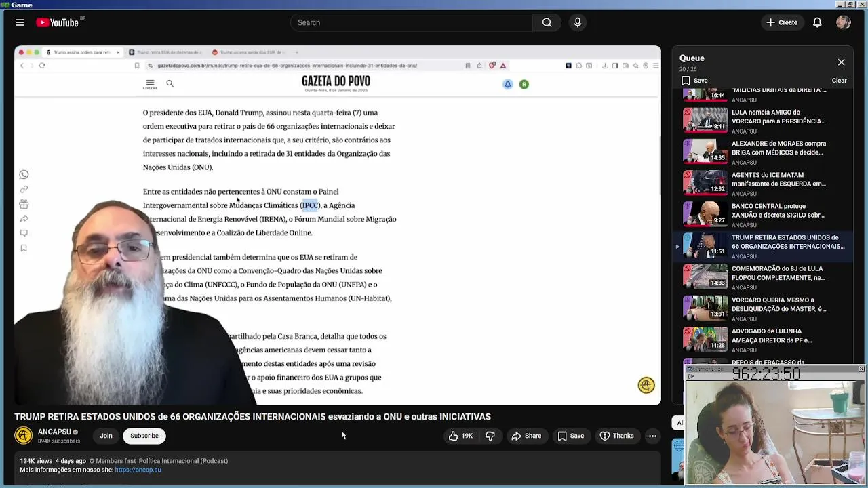Click the blue bell icon in Gazeta header
868x488 pixels.
point(507,84)
